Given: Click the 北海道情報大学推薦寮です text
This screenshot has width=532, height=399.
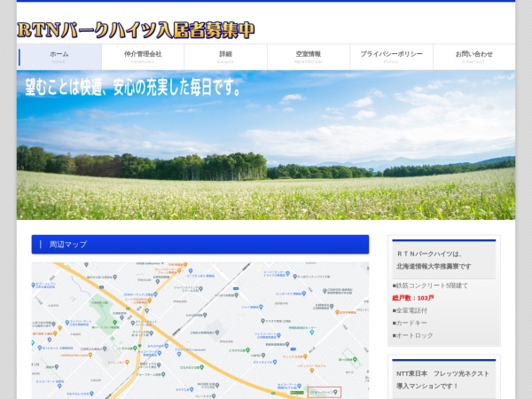Looking at the screenshot, I should [x=434, y=266].
